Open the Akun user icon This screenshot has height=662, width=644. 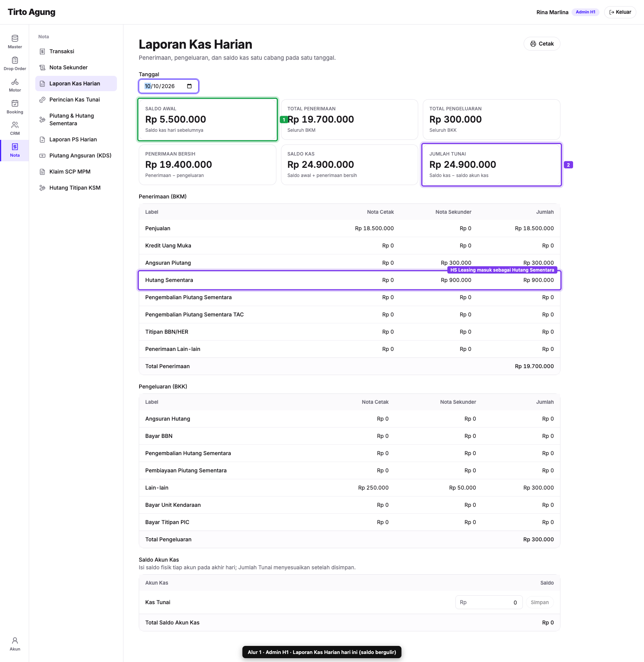tap(15, 641)
